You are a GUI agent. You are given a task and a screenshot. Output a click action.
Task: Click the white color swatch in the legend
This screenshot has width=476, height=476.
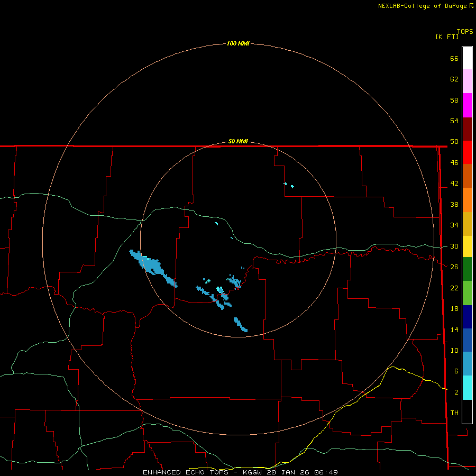tap(467, 58)
